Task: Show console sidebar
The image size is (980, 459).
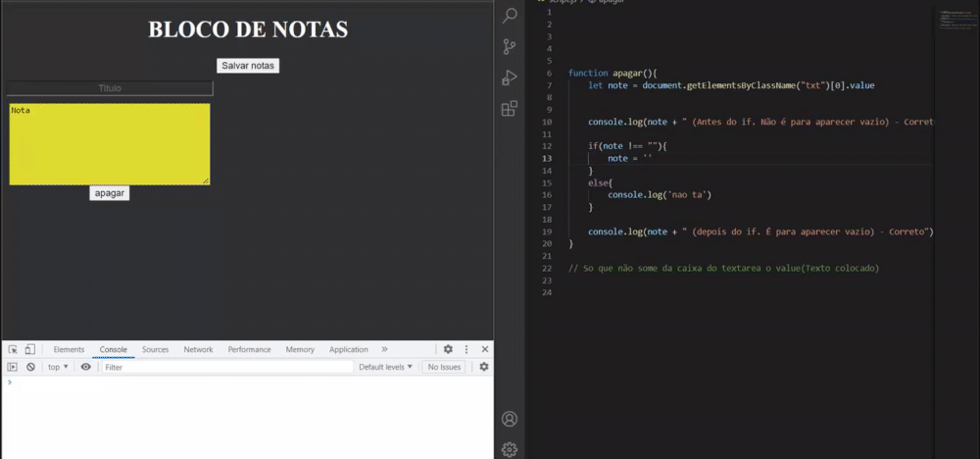Action: point(13,367)
